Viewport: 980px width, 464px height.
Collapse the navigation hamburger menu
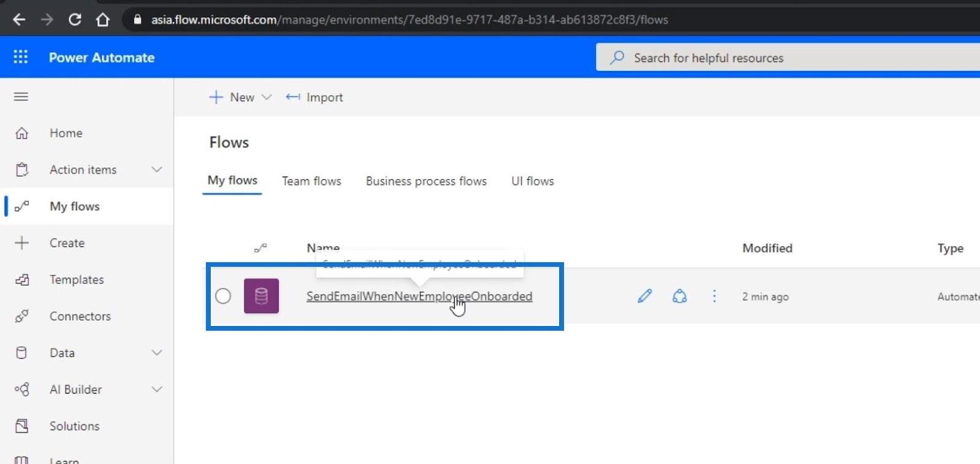click(x=21, y=97)
